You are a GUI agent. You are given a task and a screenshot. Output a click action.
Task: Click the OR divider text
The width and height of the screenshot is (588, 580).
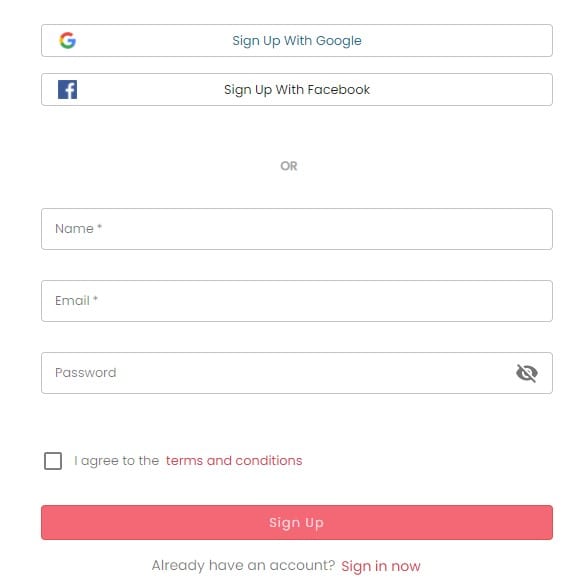coord(289,166)
